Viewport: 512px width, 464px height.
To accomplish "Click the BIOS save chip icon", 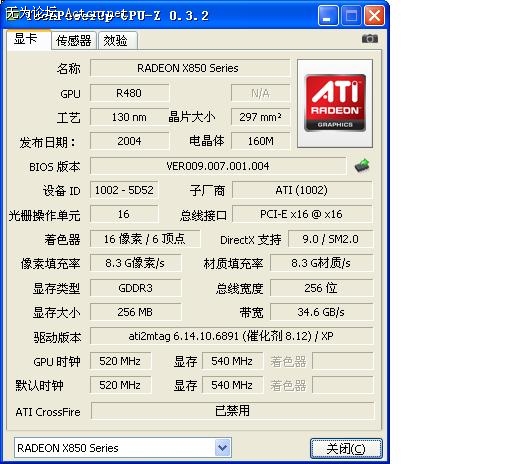I will [x=362, y=165].
